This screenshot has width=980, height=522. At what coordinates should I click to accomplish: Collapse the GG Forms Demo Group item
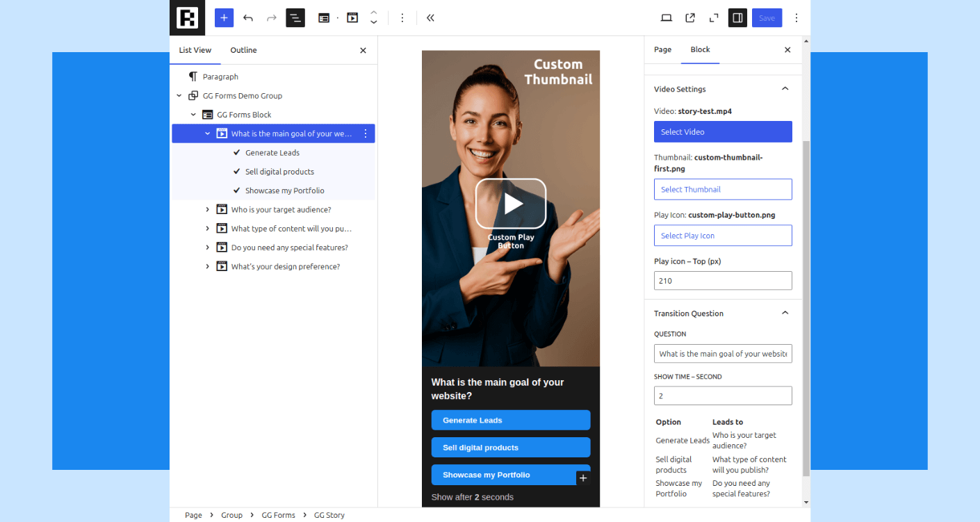179,96
